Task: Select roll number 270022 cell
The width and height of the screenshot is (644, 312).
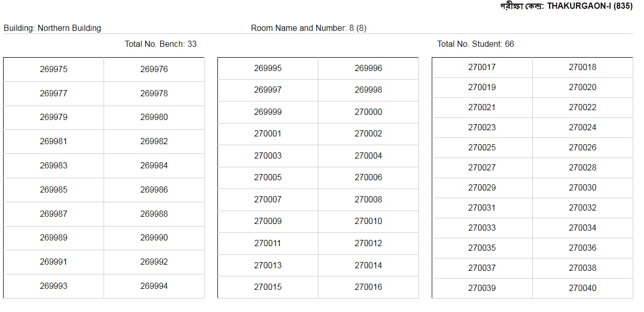Action: pos(583,108)
